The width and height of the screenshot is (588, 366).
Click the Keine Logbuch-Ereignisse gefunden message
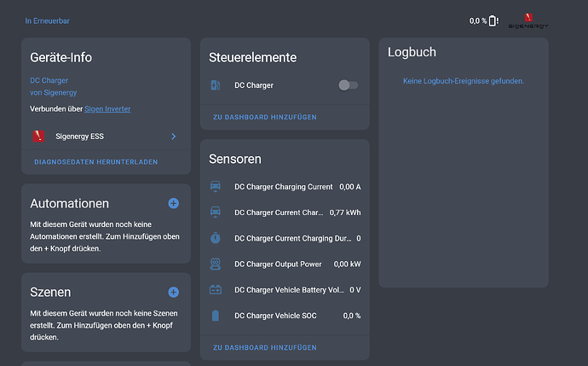click(464, 81)
